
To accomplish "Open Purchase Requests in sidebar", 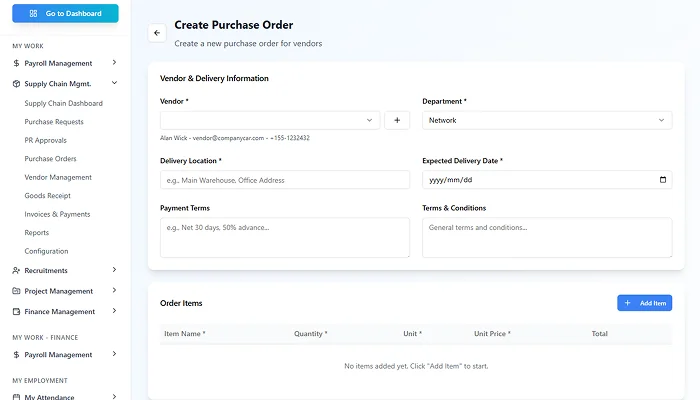I will 54,122.
